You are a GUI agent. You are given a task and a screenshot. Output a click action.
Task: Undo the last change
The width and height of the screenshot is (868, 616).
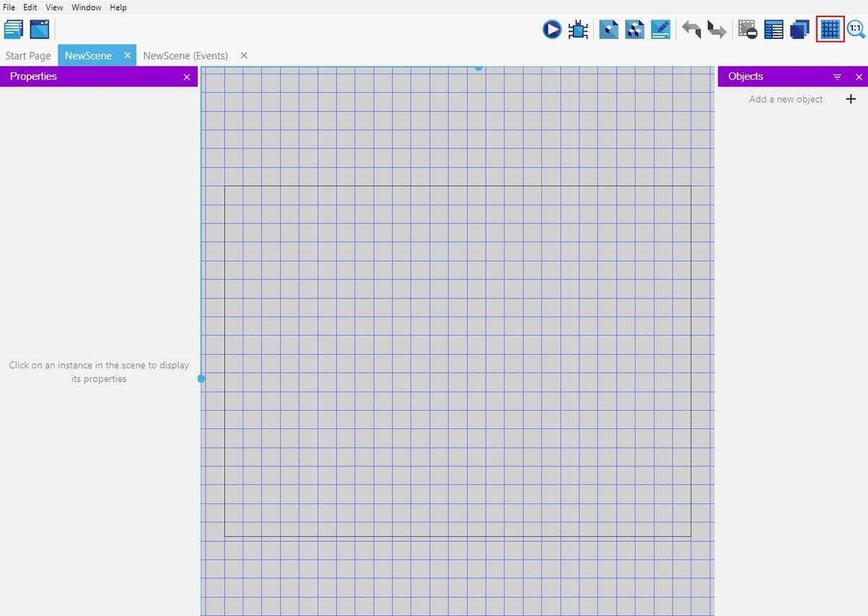tap(692, 30)
